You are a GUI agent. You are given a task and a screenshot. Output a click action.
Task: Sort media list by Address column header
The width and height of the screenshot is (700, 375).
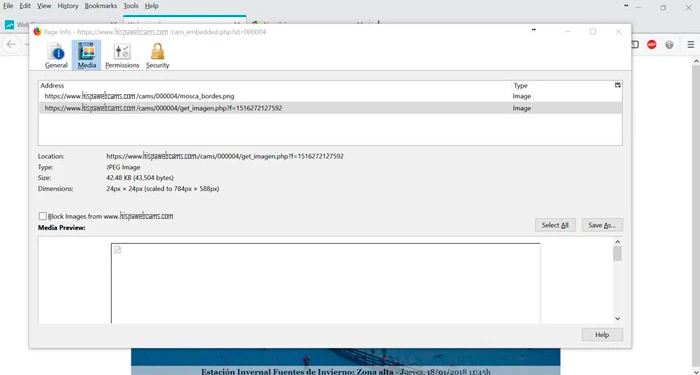275,85
